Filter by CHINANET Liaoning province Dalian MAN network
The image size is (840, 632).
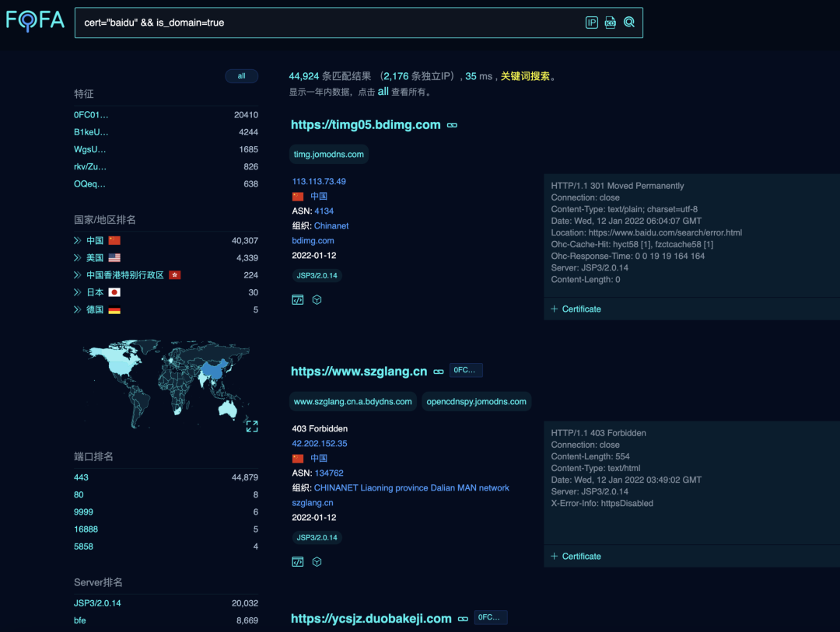pyautogui.click(x=411, y=488)
